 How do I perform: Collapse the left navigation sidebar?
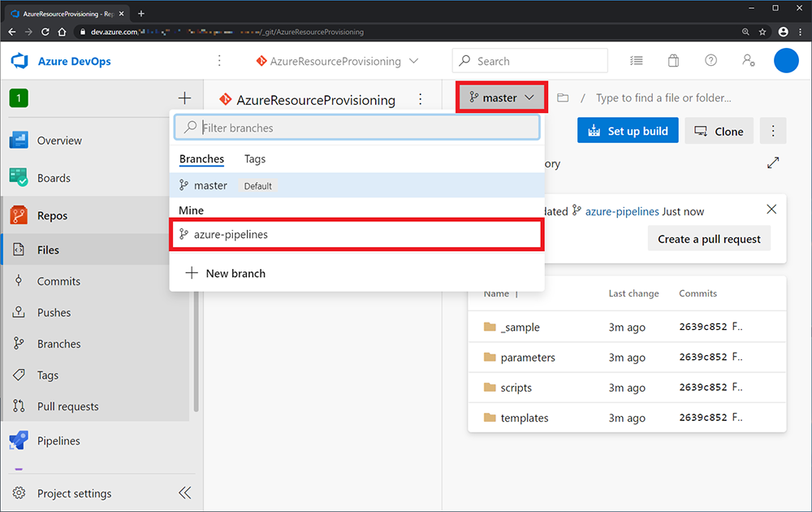(185, 492)
